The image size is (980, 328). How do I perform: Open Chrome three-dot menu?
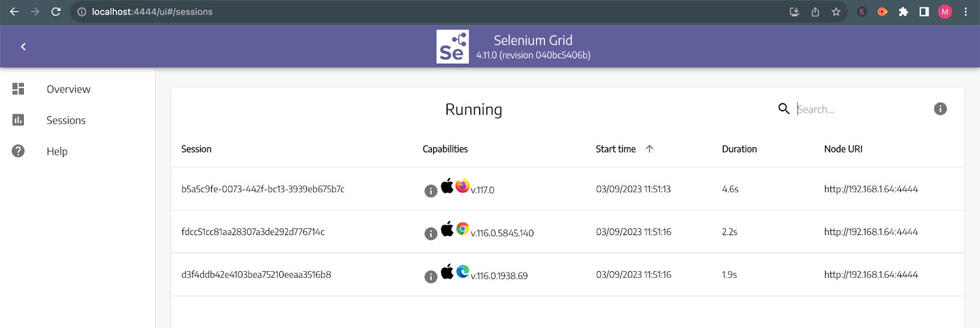[x=966, y=12]
